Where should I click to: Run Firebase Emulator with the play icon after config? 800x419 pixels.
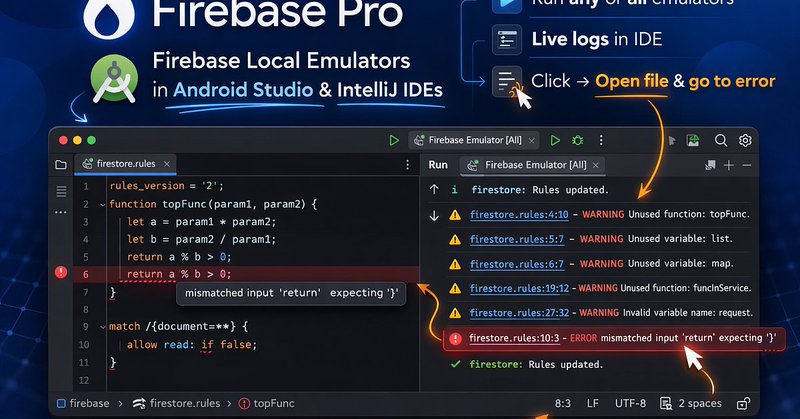[555, 140]
